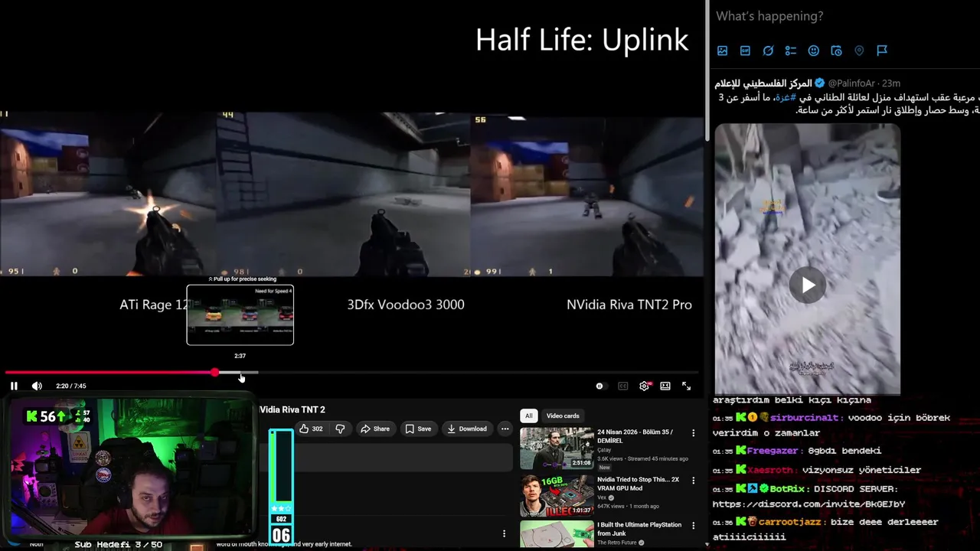
Task: Open I Built the Ultimate PlayStation video
Action: pyautogui.click(x=557, y=534)
